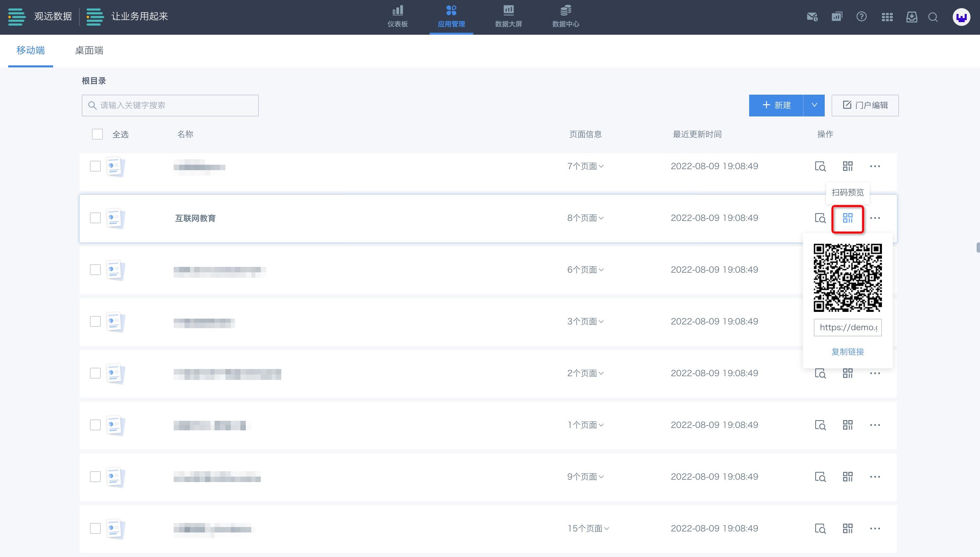The height and width of the screenshot is (557, 980).
Task: Open QR preview for the 15个页面 row
Action: pyautogui.click(x=847, y=528)
